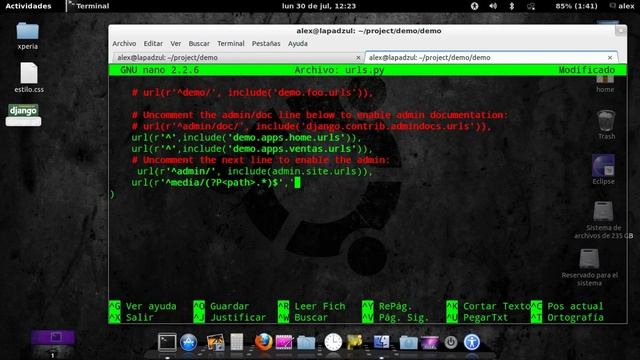The height and width of the screenshot is (360, 640).
Task: Open the home folder icon behind terminal
Action: pyautogui.click(x=605, y=84)
